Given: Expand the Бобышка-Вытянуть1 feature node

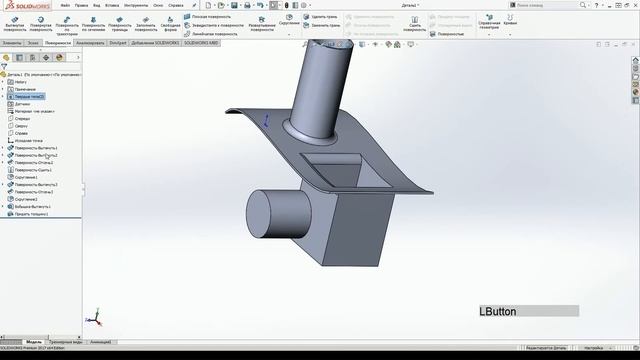Looking at the screenshot, I should tap(3, 207).
